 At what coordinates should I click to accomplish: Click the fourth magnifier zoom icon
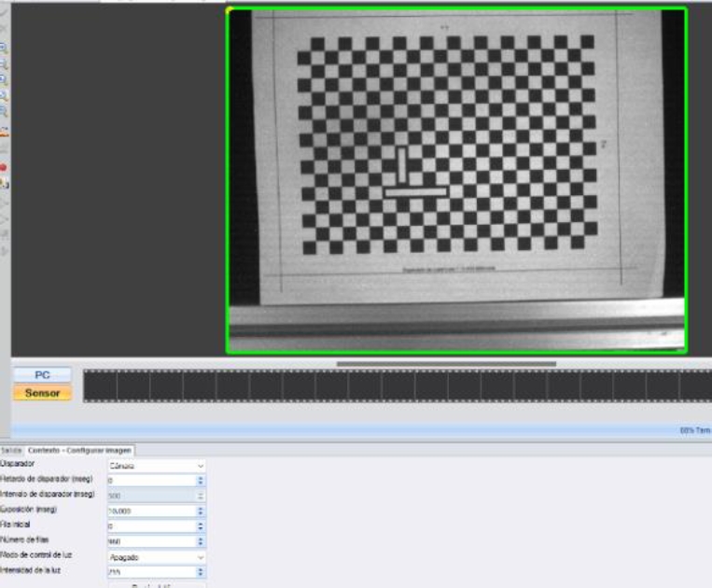[x=3, y=95]
